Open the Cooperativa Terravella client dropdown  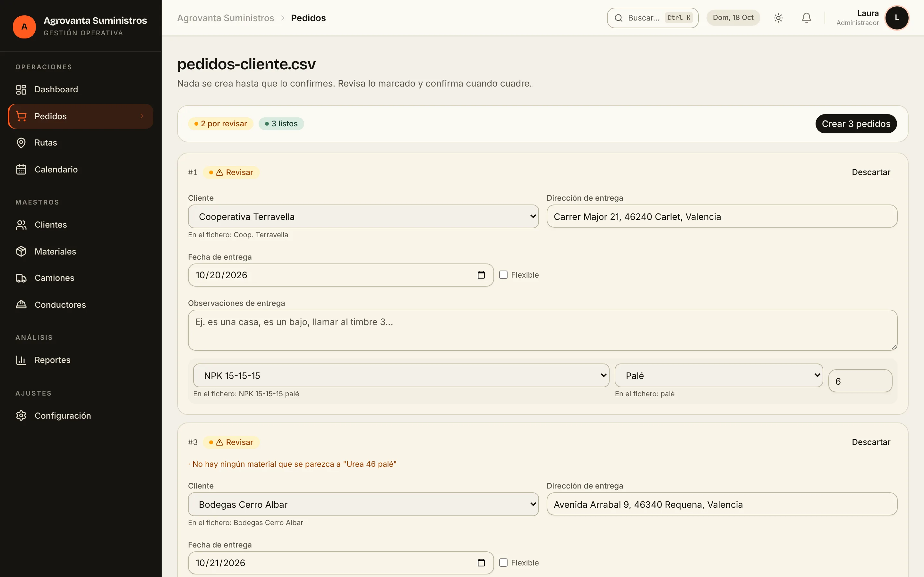click(x=363, y=216)
